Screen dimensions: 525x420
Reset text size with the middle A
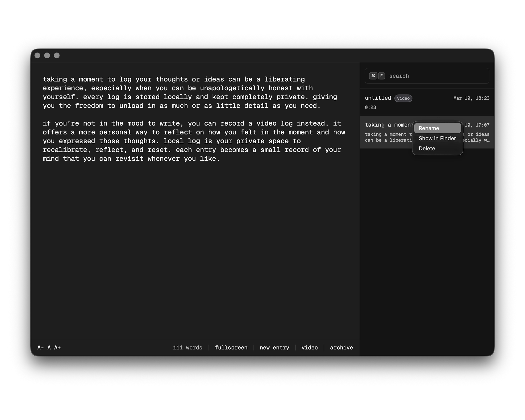pos(49,347)
